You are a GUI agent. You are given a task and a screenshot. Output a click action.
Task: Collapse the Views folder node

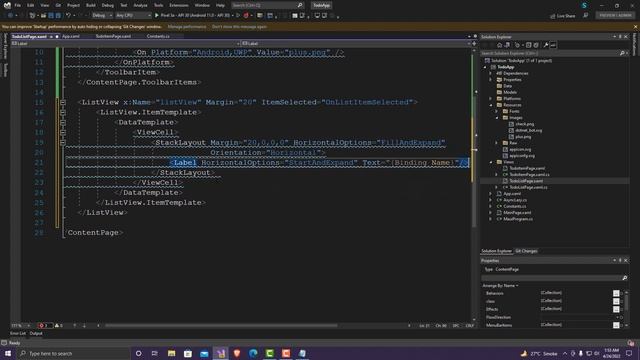491,162
